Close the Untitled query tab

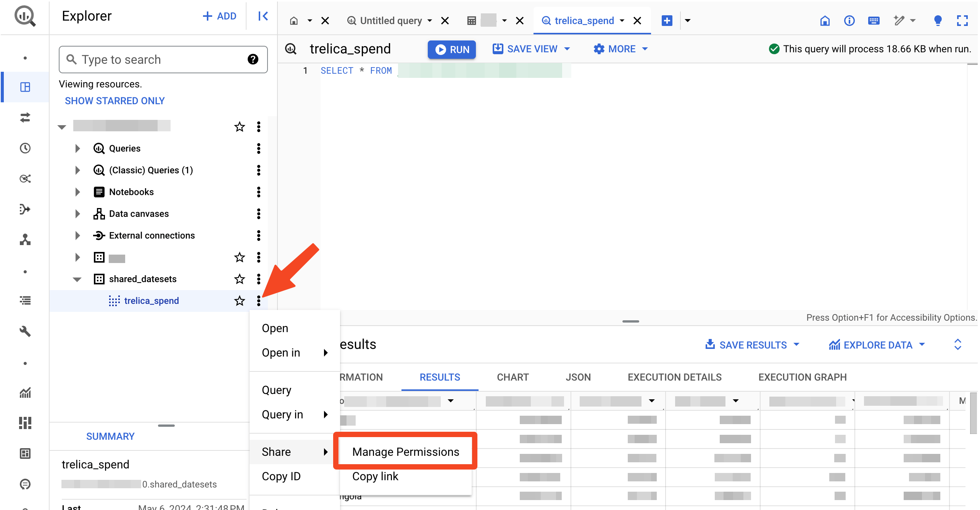[445, 21]
